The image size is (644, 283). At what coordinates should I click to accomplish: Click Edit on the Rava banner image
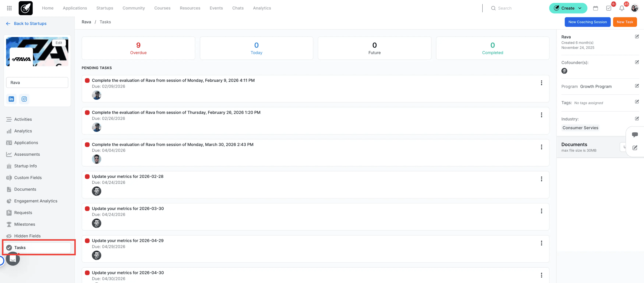coord(59,43)
